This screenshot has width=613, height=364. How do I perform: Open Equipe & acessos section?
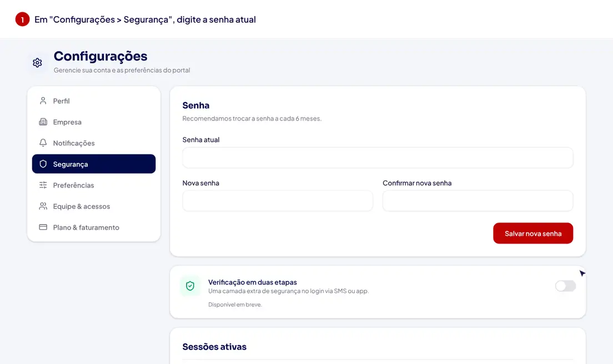click(94, 206)
